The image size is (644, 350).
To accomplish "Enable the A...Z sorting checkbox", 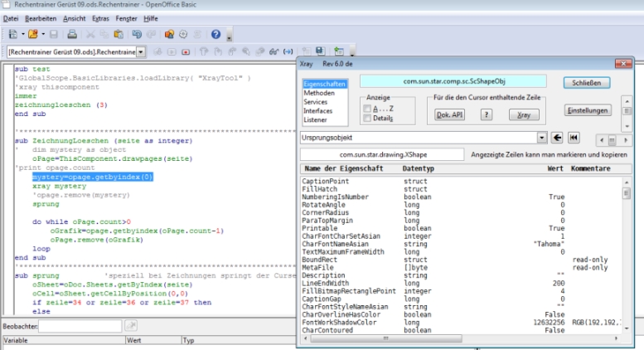I will coord(368,108).
